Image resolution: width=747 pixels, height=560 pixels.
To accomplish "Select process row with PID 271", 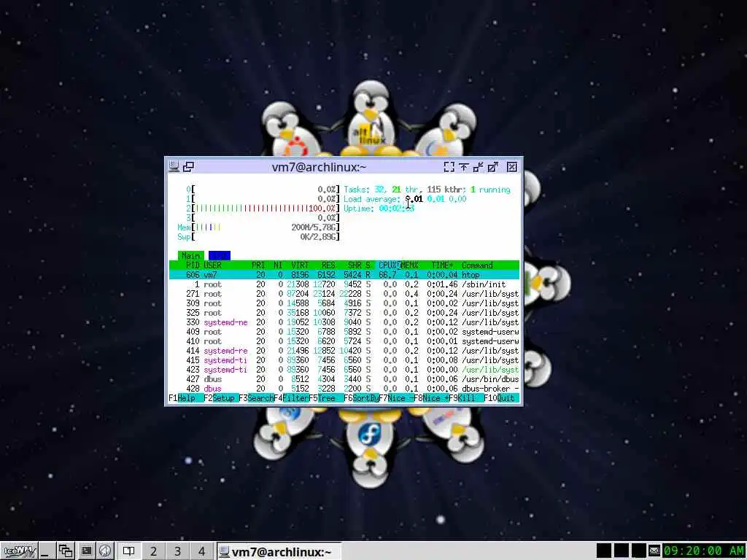I will pos(344,294).
